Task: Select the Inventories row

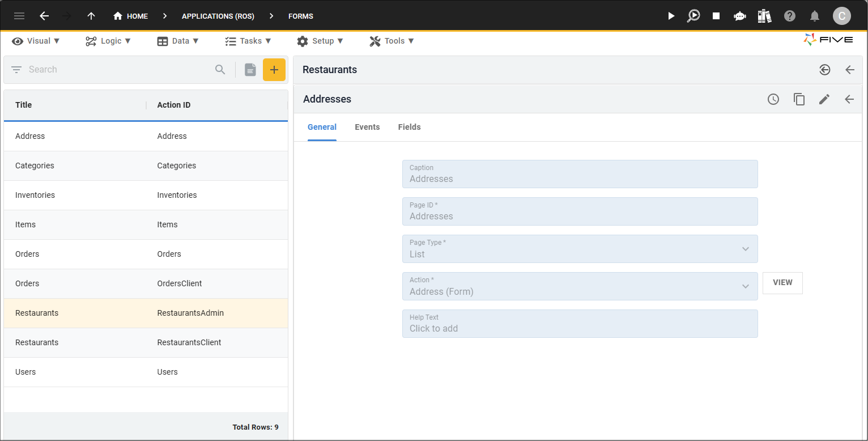Action: pos(146,195)
